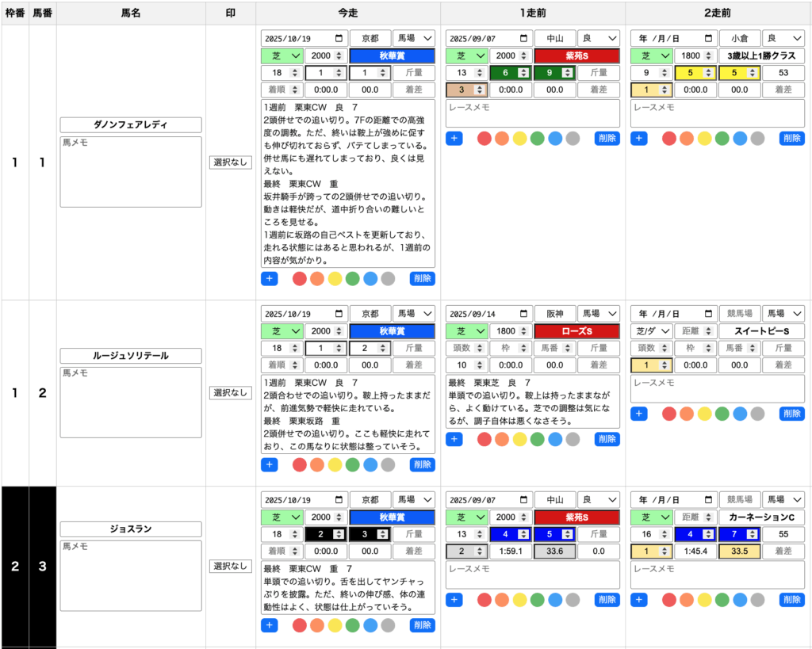Screen dimensions: 812x649
Task: Choose the gray color circle in ジョスラン's カーネーションC entry
Action: click(757, 600)
